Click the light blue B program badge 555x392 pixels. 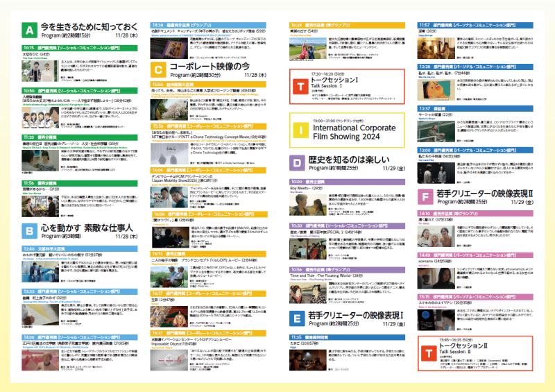point(29,231)
